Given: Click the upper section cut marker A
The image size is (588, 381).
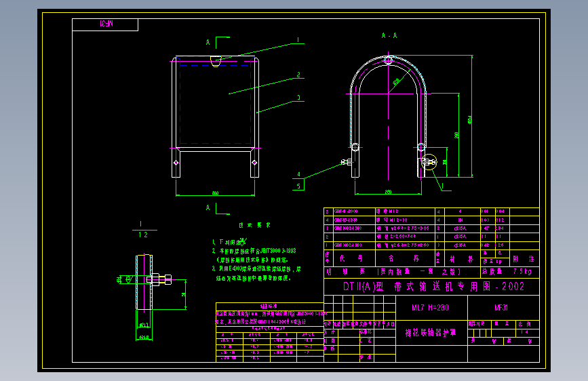Looking at the screenshot, I should 208,43.
